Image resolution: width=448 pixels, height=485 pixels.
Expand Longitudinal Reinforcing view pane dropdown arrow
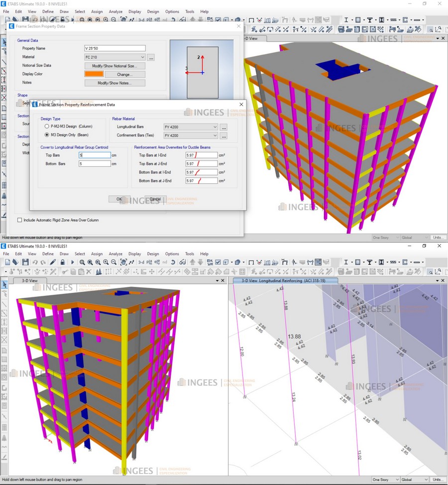click(x=438, y=280)
